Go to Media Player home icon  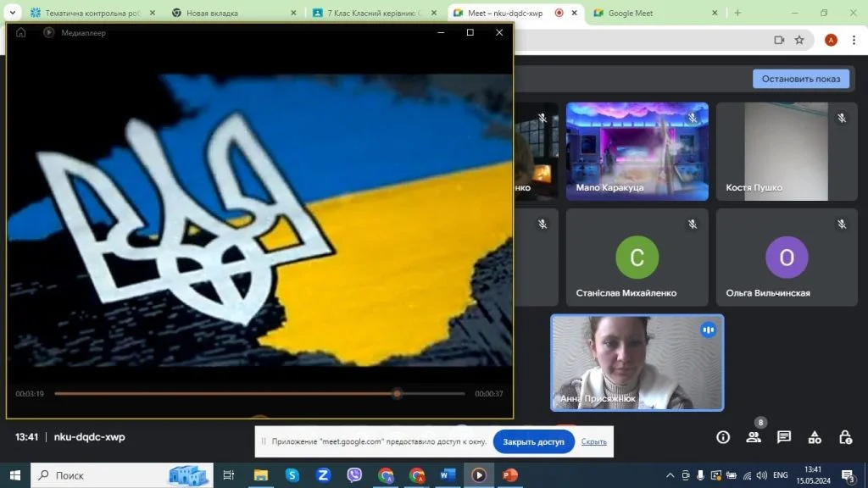[x=20, y=33]
